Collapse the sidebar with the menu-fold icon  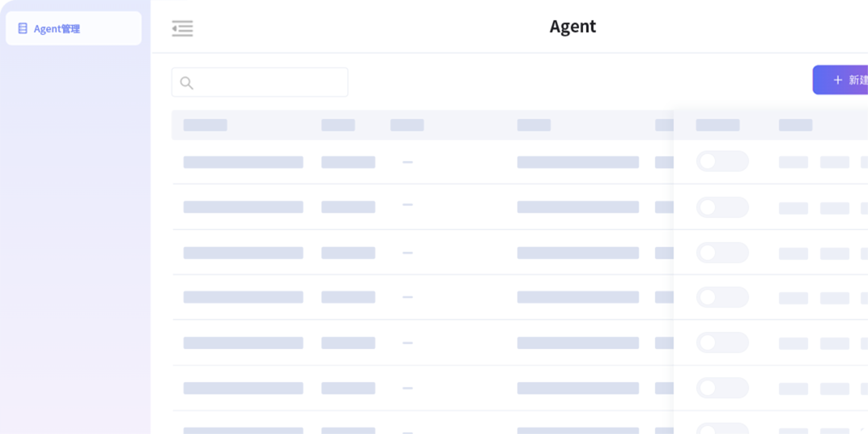tap(182, 28)
